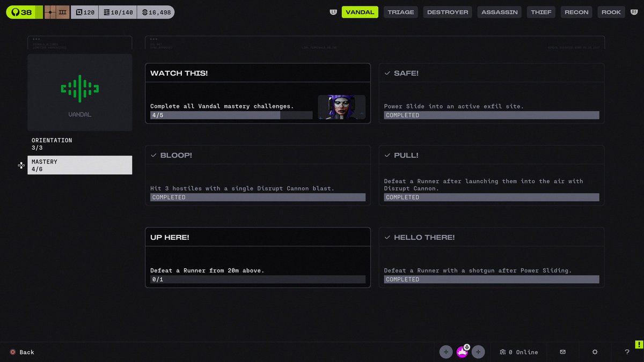Open the UP HERE! challenge card
644x362 pixels.
258,257
